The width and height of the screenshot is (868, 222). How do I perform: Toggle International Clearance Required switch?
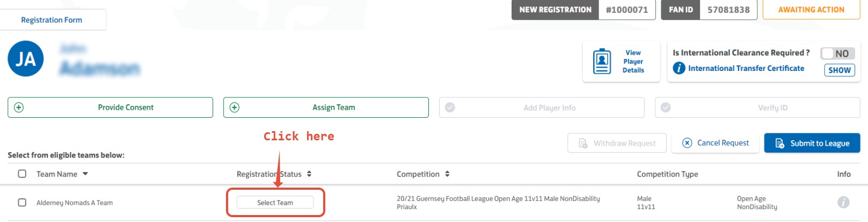coord(837,54)
